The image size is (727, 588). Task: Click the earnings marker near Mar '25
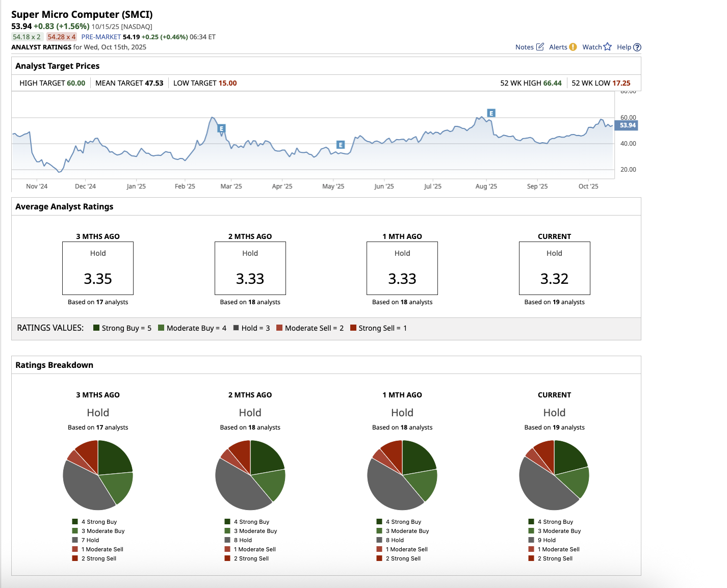tap(221, 128)
